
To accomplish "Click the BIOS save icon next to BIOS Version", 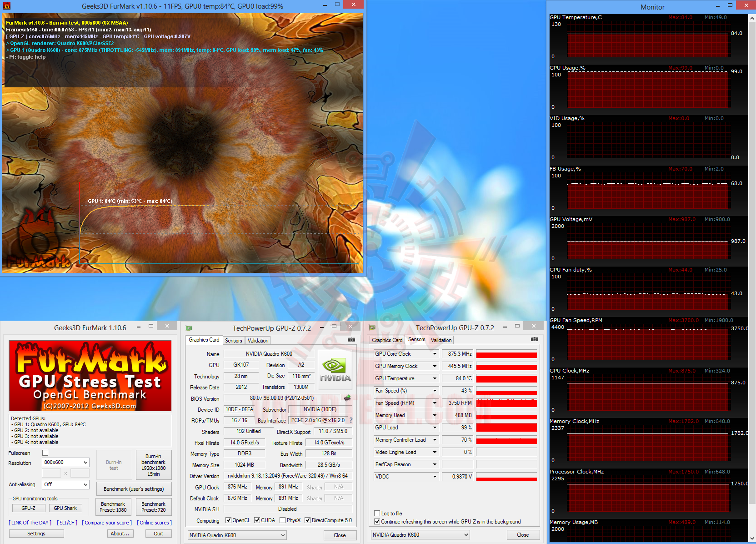I will coord(348,398).
